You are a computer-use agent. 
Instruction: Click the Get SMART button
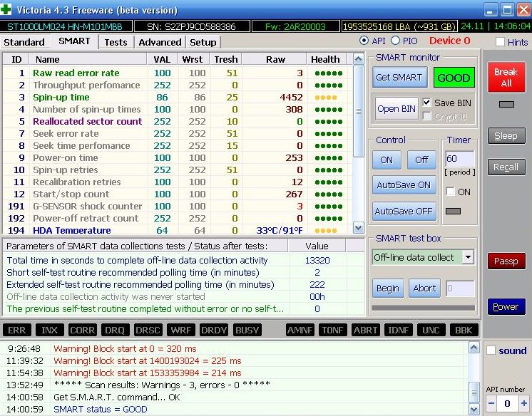click(x=399, y=78)
